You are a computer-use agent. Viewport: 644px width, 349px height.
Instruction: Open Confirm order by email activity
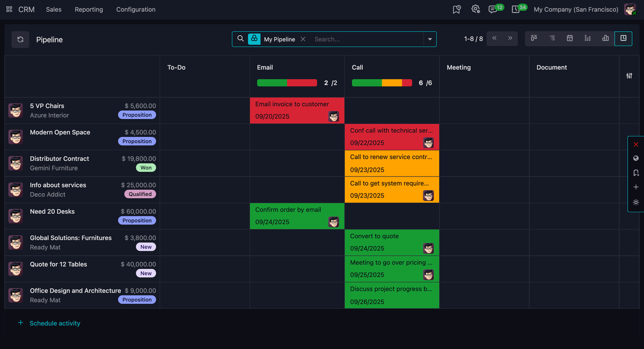pyautogui.click(x=297, y=216)
